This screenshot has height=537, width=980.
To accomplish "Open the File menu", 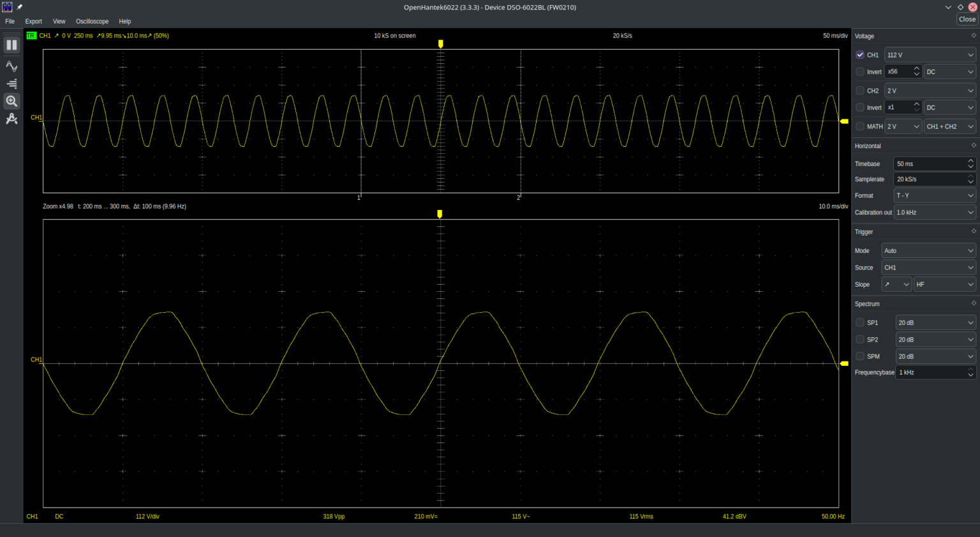I will 10,21.
